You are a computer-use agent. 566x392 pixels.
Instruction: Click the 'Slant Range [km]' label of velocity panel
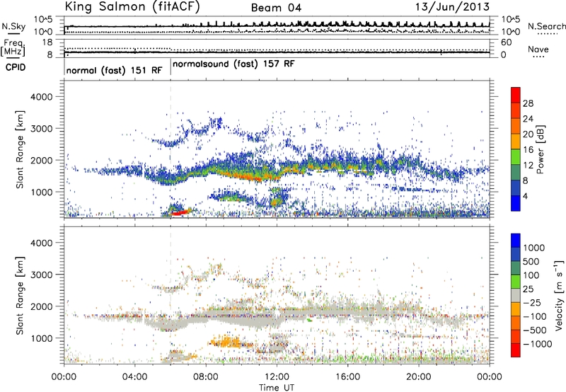tap(21, 295)
